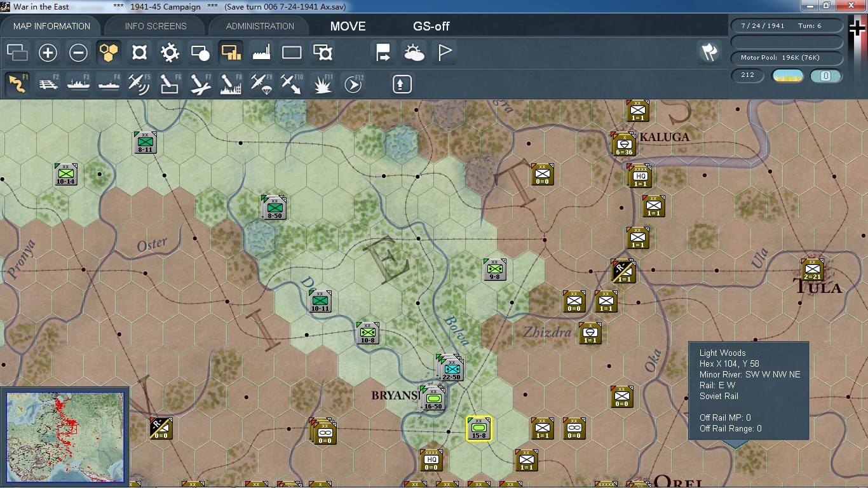
Task: Click the KALUGA city label
Action: (665, 137)
